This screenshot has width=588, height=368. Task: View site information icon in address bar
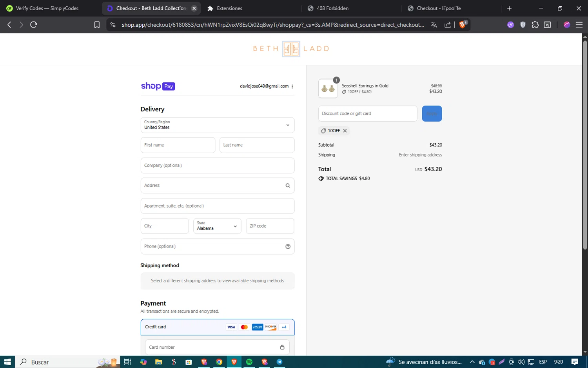pos(113,25)
